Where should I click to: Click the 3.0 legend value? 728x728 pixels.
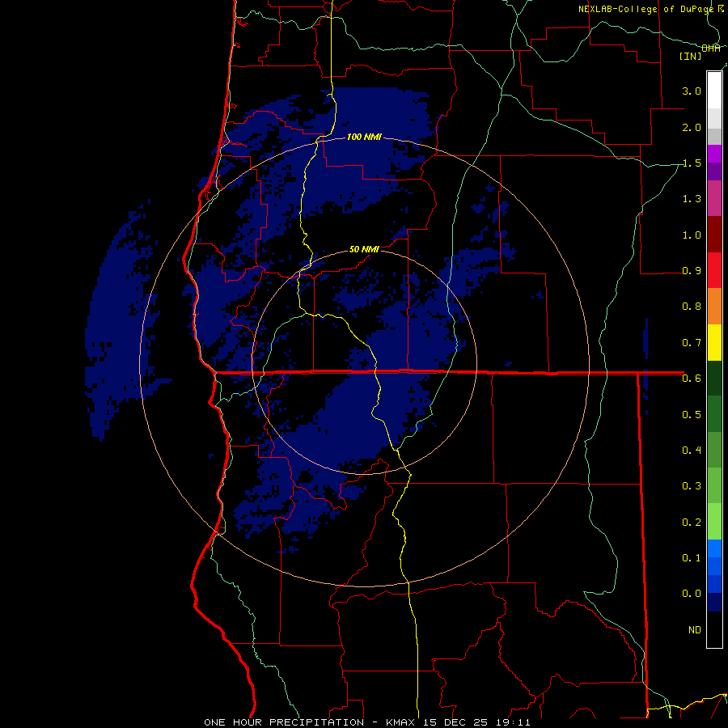coord(692,91)
